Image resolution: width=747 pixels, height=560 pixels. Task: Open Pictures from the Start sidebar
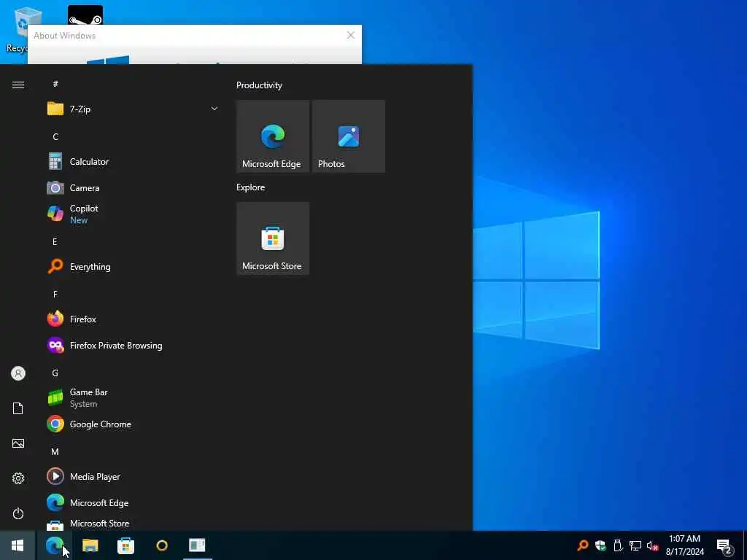(18, 443)
